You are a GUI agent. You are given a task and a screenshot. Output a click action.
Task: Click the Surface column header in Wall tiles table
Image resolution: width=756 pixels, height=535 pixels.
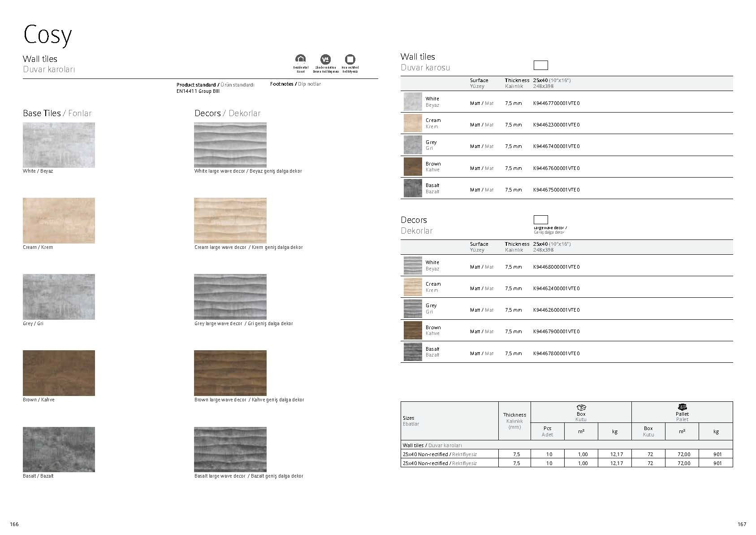pyautogui.click(x=479, y=83)
